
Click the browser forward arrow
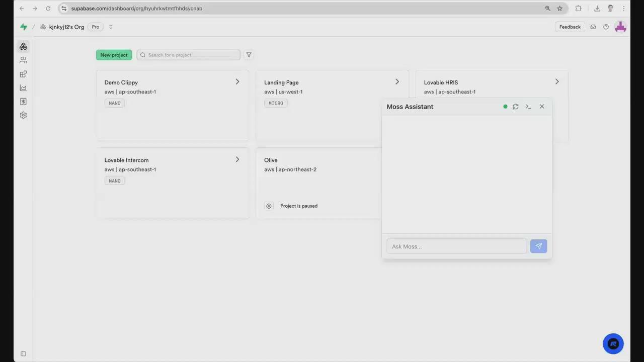click(35, 9)
